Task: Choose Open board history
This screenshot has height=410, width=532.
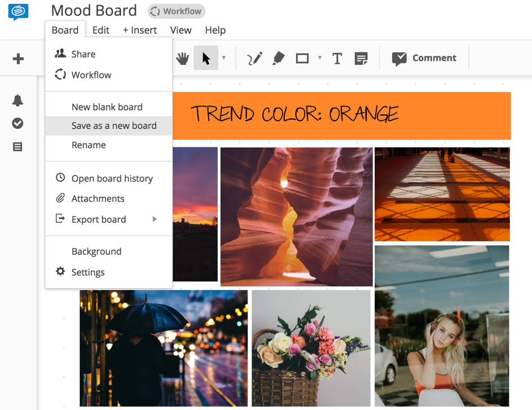Action: [109, 178]
